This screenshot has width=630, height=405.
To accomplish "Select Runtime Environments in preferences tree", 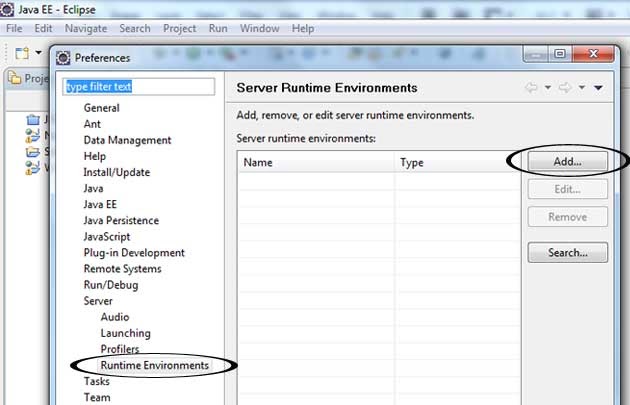I will [x=154, y=365].
